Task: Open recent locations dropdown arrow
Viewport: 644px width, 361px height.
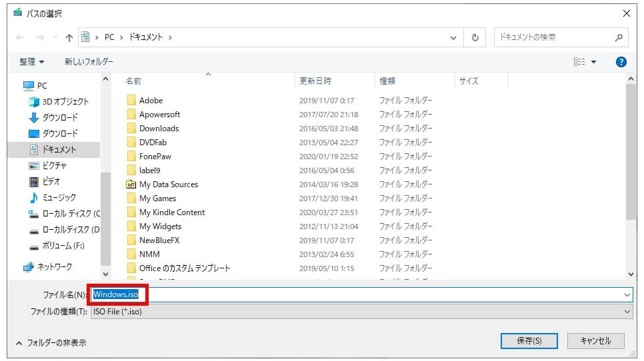Action: (55, 38)
